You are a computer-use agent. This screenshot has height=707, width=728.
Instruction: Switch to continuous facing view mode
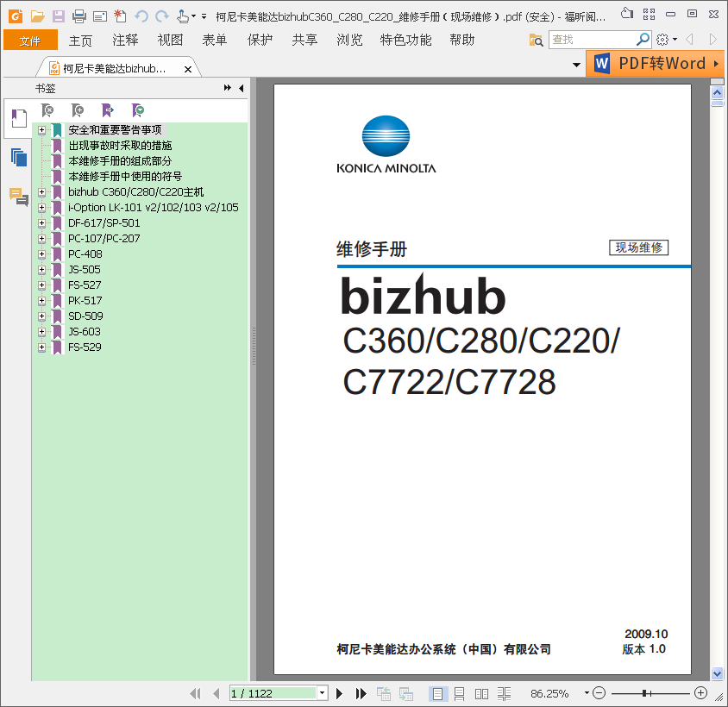tap(504, 693)
